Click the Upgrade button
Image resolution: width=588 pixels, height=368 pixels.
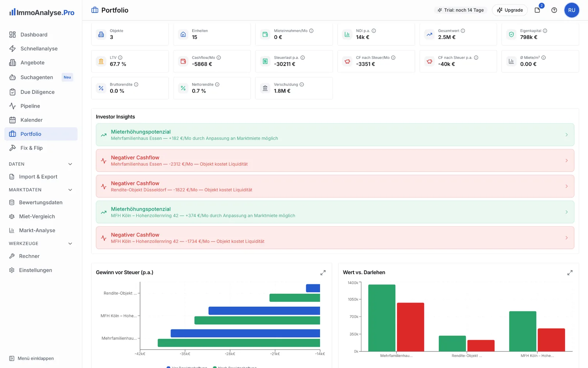tap(510, 10)
